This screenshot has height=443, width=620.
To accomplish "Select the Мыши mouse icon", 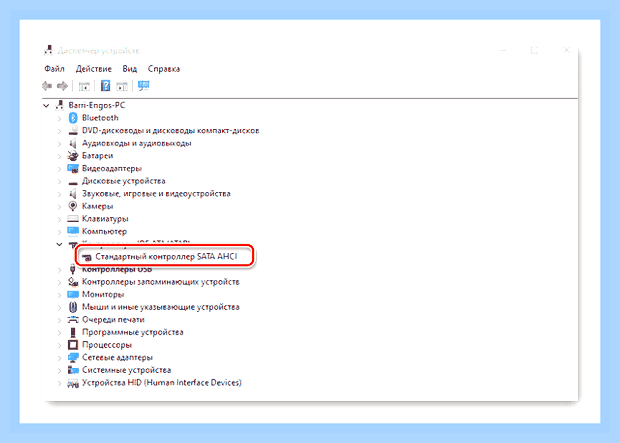I will [x=73, y=307].
